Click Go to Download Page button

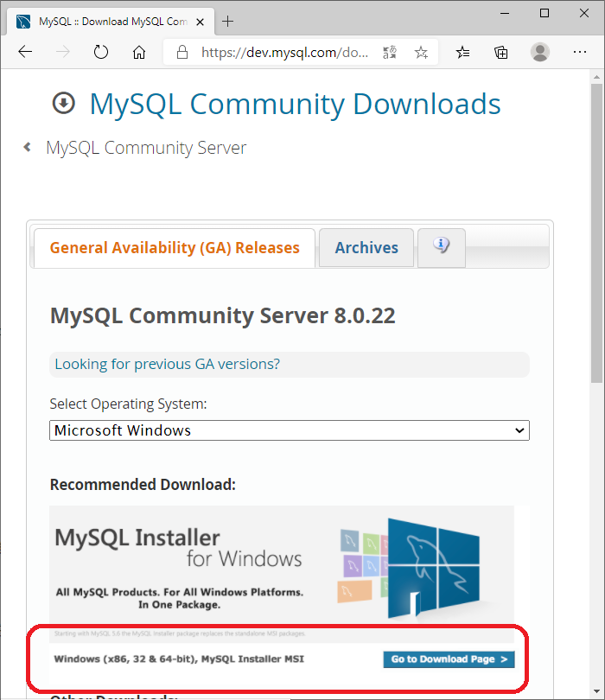449,659
